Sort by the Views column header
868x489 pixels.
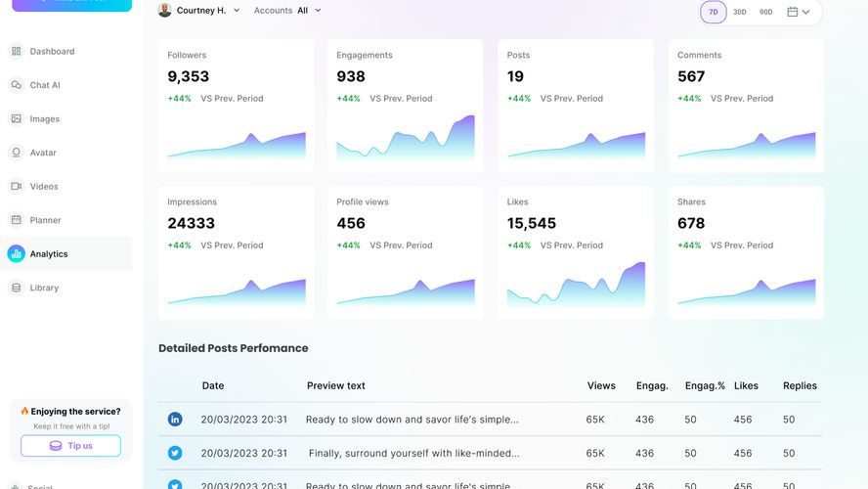point(601,385)
